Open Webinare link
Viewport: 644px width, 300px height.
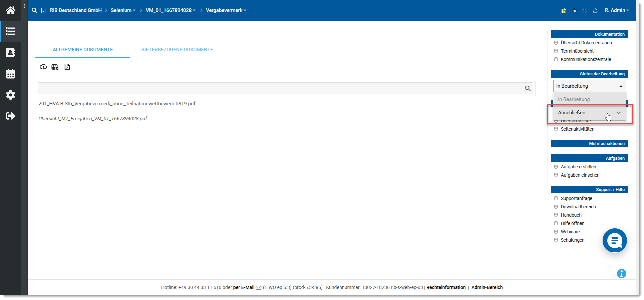click(x=570, y=232)
